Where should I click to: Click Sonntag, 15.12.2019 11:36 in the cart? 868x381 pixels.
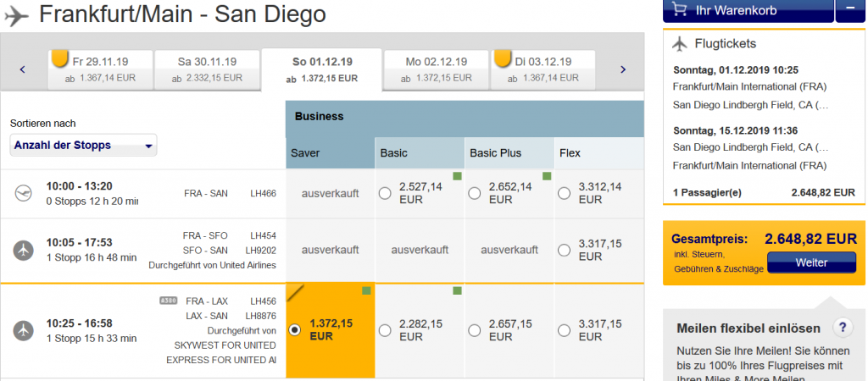click(x=735, y=131)
